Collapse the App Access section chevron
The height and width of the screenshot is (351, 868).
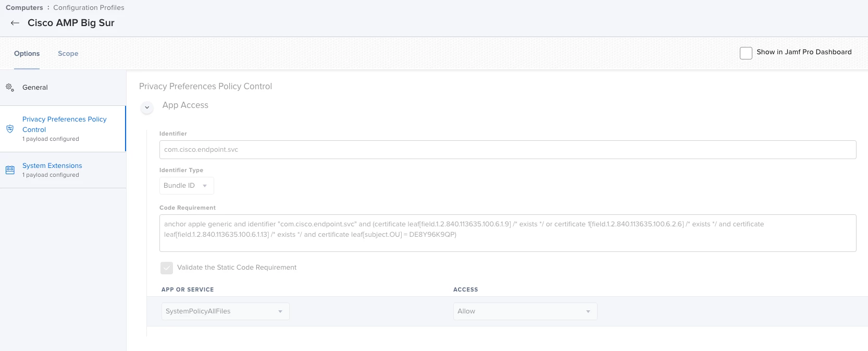(147, 107)
